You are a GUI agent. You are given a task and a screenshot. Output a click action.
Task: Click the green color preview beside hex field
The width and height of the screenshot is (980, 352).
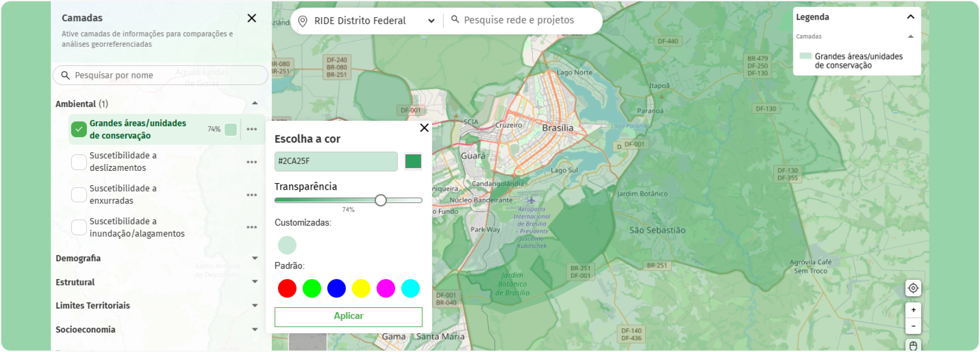click(413, 161)
